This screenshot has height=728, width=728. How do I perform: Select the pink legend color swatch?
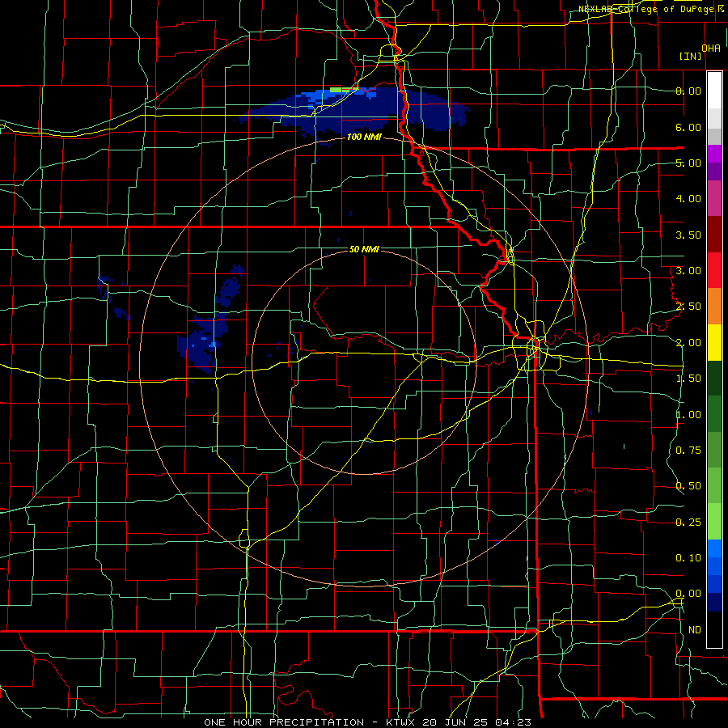coord(714,199)
